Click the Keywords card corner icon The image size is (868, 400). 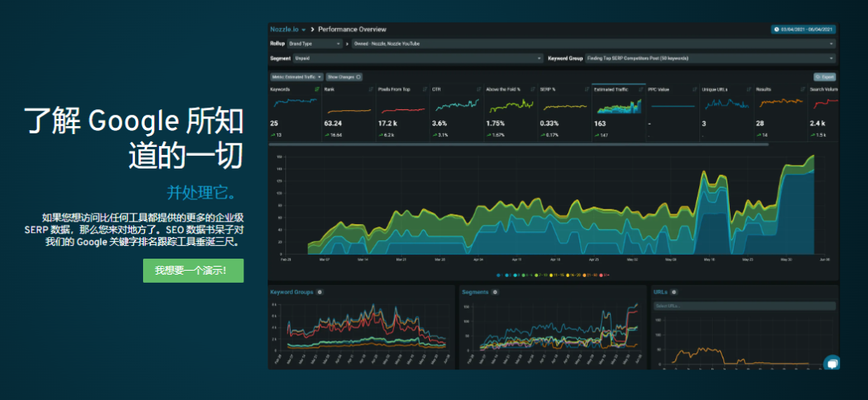tap(317, 89)
